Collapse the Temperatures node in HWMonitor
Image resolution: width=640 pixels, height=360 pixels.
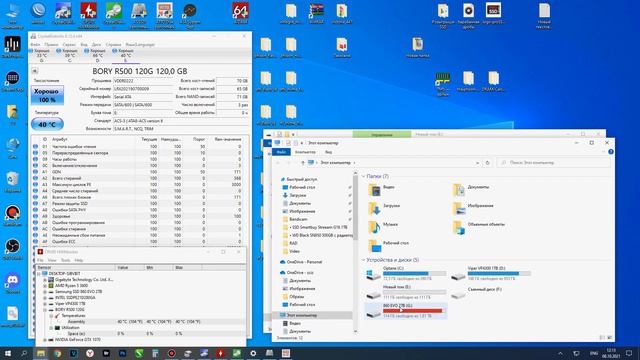click(x=51, y=316)
